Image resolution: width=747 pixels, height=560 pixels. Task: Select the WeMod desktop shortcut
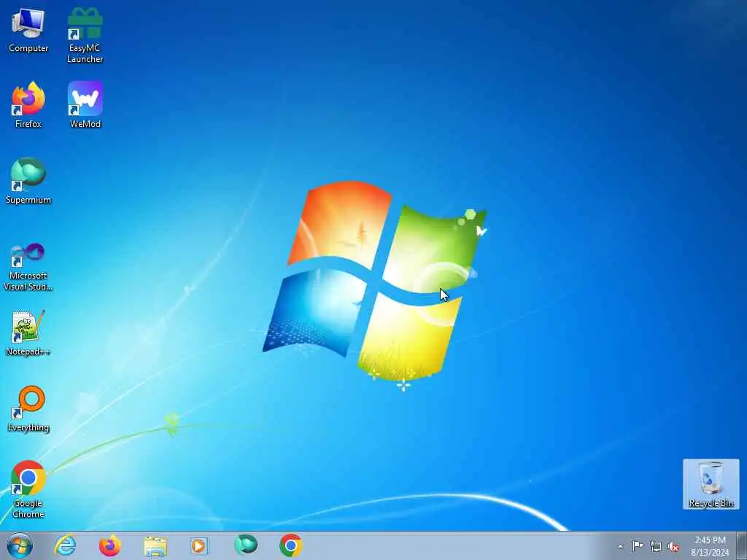[85, 105]
